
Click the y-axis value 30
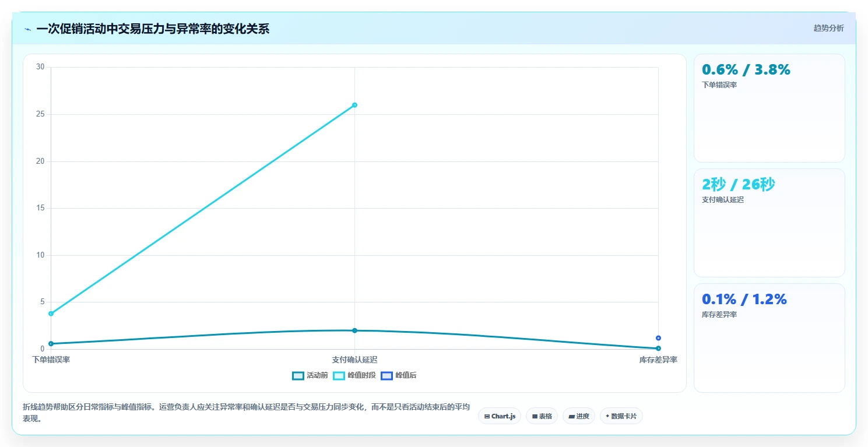click(40, 67)
